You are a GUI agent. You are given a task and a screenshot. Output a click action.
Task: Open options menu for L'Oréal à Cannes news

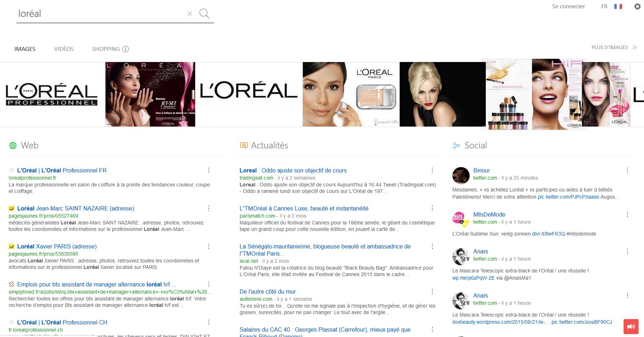point(432,209)
